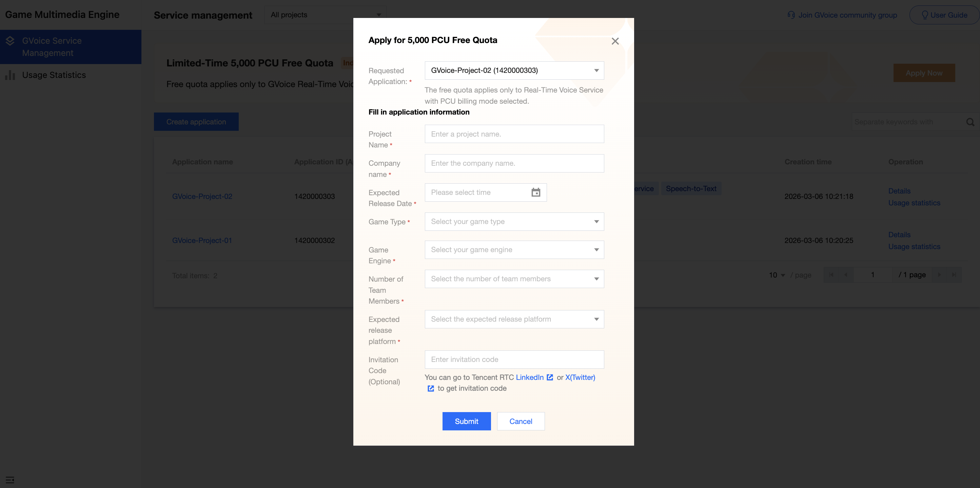This screenshot has width=980, height=488.
Task: Click the search magnifier icon
Action: (970, 122)
